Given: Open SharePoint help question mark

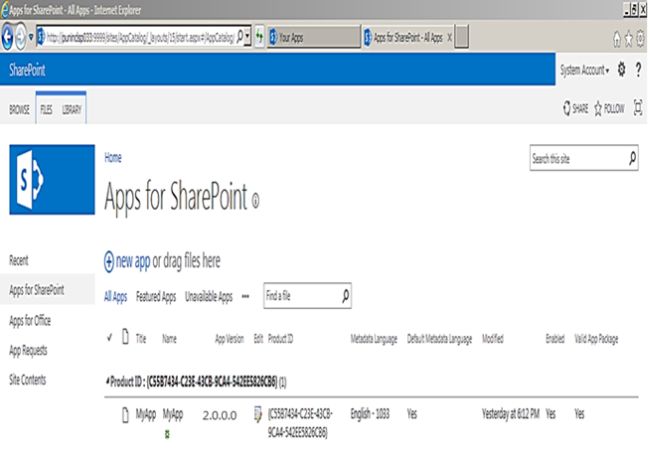Looking at the screenshot, I should point(638,69).
